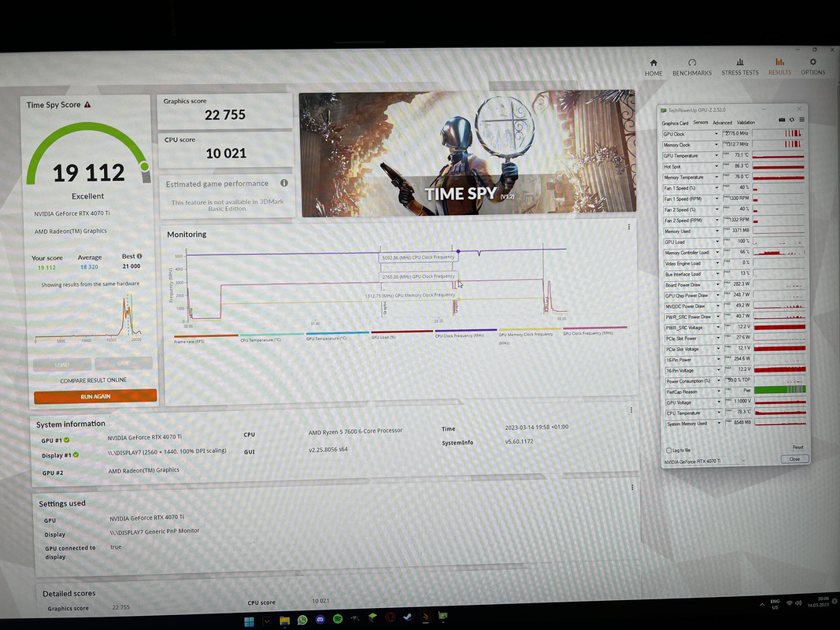Open Fan 1 Speed (%) dropdown
The image size is (840, 630).
click(716, 188)
